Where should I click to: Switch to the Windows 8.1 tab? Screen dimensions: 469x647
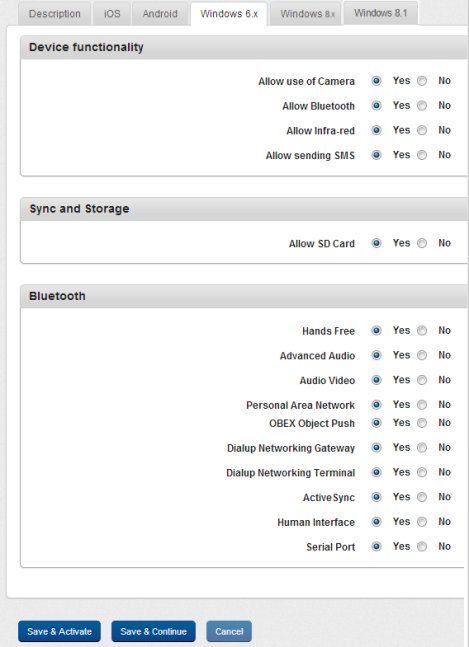pos(380,13)
